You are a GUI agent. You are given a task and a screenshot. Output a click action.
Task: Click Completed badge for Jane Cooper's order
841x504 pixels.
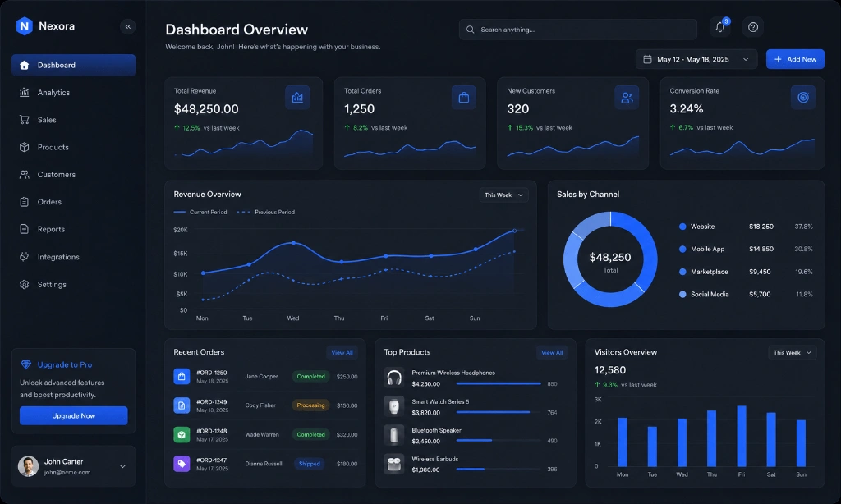(x=310, y=377)
